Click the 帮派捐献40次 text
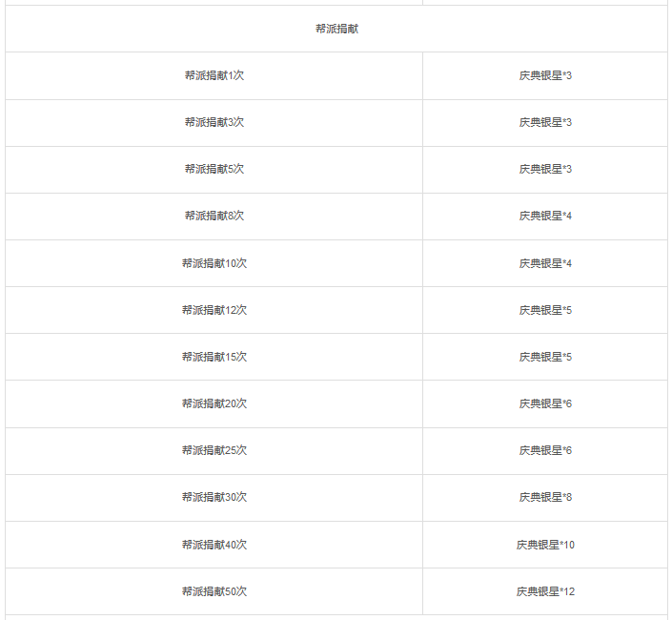This screenshot has width=672, height=620. 214,545
